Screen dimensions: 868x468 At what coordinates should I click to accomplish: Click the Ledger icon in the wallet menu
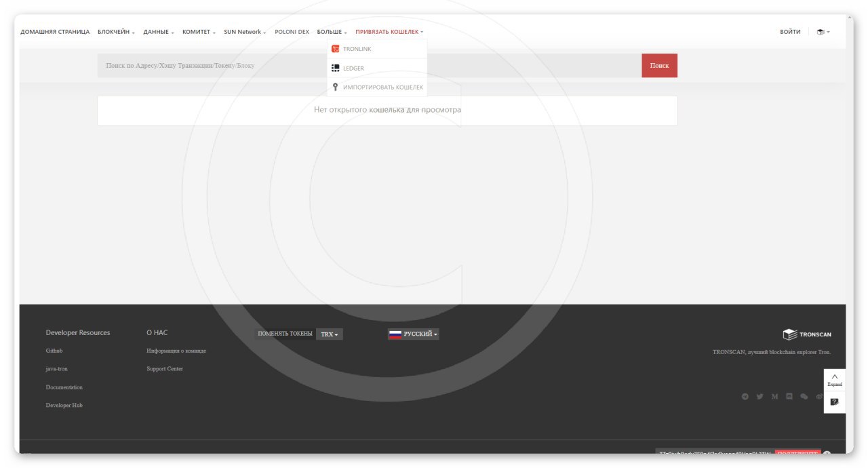click(335, 68)
